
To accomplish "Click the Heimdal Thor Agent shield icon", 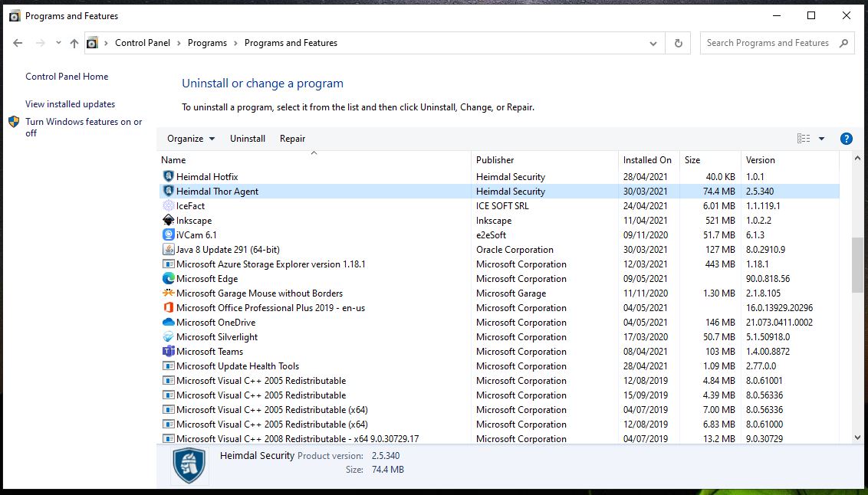I will coord(168,191).
